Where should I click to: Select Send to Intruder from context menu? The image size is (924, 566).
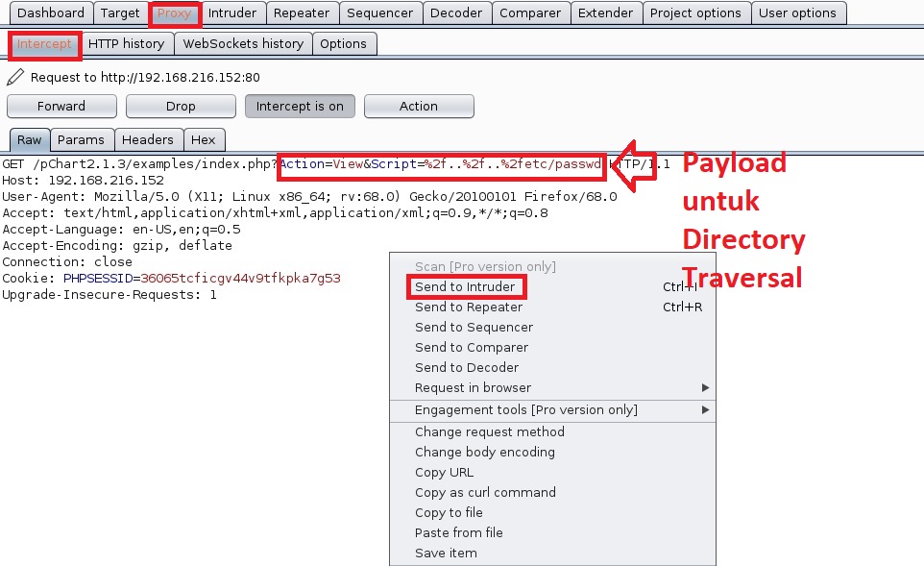tap(465, 287)
